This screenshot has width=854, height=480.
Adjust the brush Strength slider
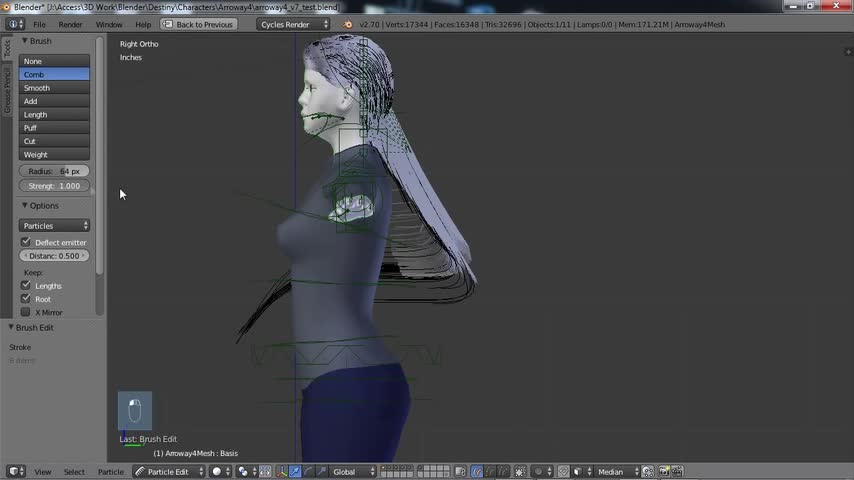(54, 186)
